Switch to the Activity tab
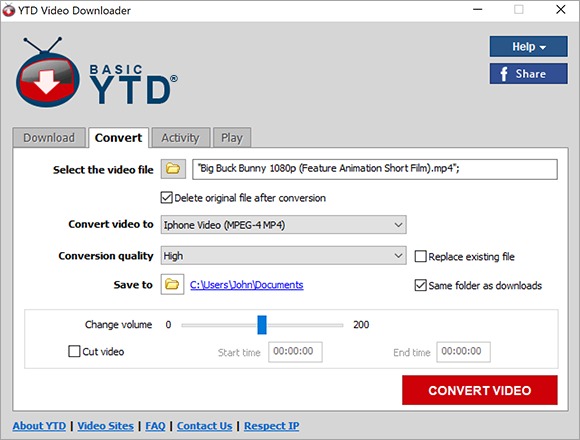This screenshot has height=440, width=580. tap(181, 138)
